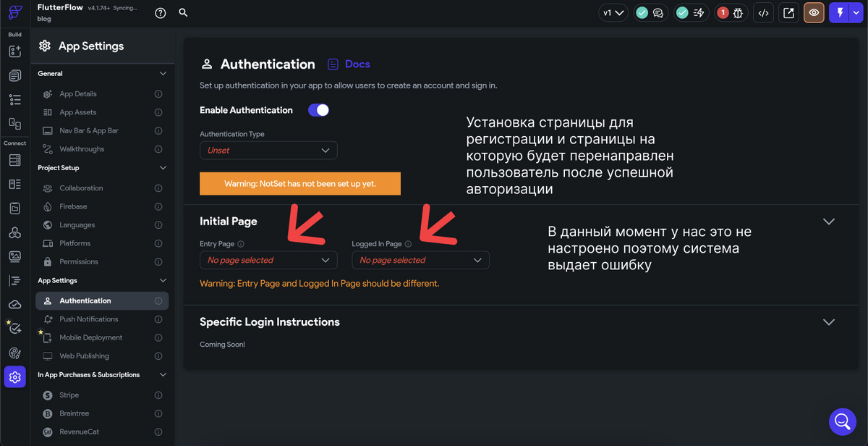The height and width of the screenshot is (446, 868).
Task: Click info icon next to Logged In Page
Action: (x=408, y=245)
